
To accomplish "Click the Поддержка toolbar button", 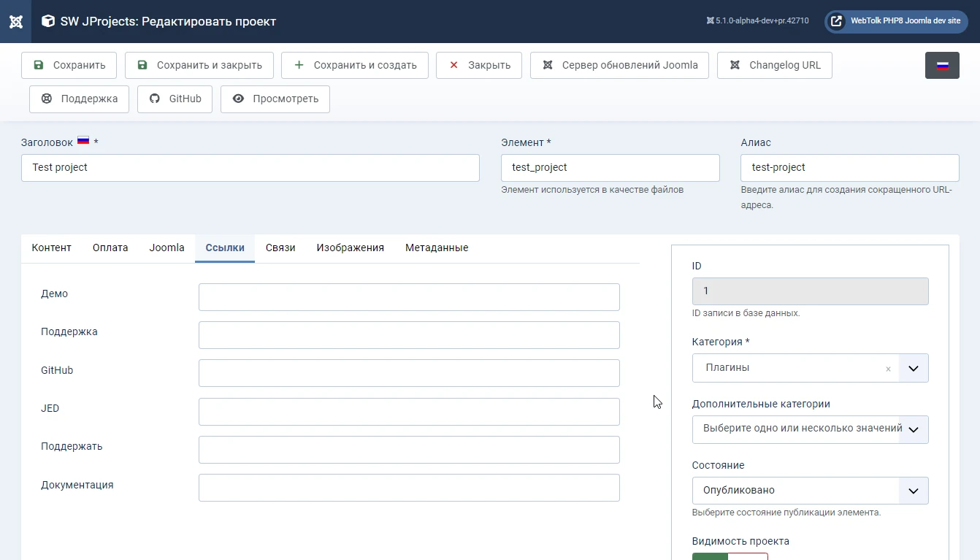I will pyautogui.click(x=79, y=99).
